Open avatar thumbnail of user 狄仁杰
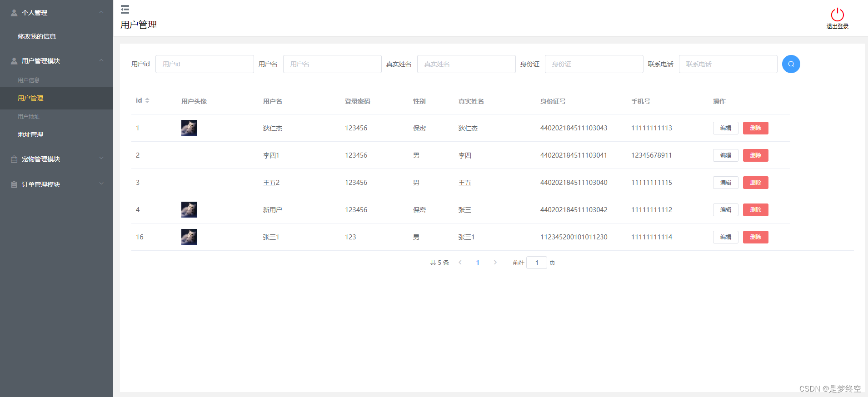The height and width of the screenshot is (397, 868). (x=189, y=128)
